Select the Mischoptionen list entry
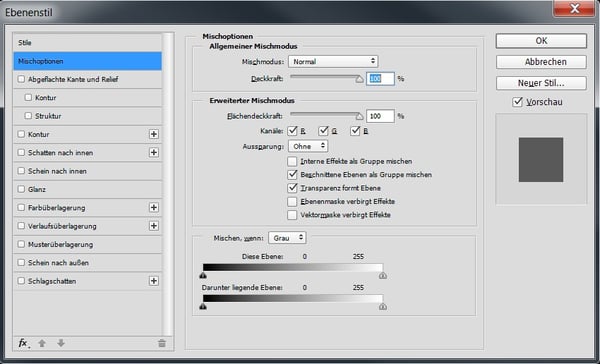 87,61
